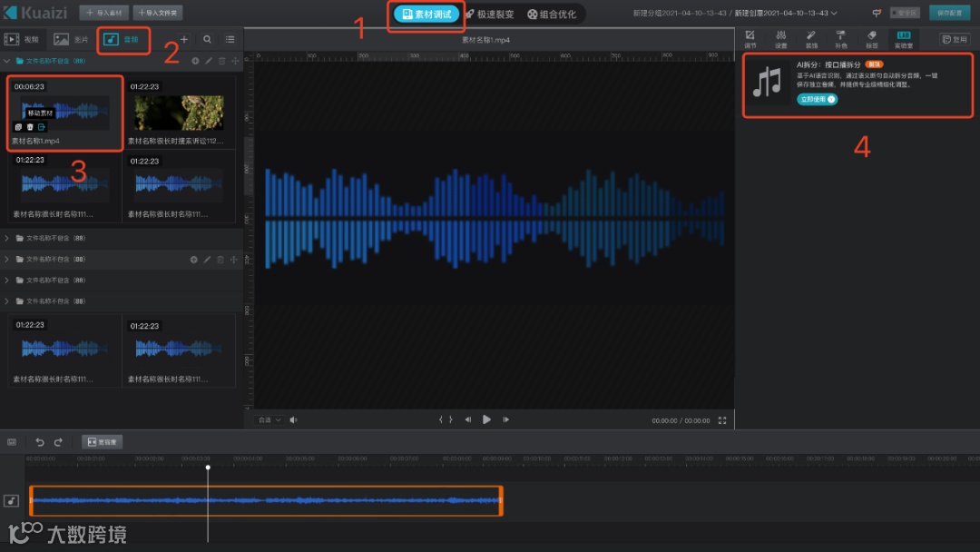The height and width of the screenshot is (552, 980).
Task: Open the 标签 tags panel
Action: (872, 39)
